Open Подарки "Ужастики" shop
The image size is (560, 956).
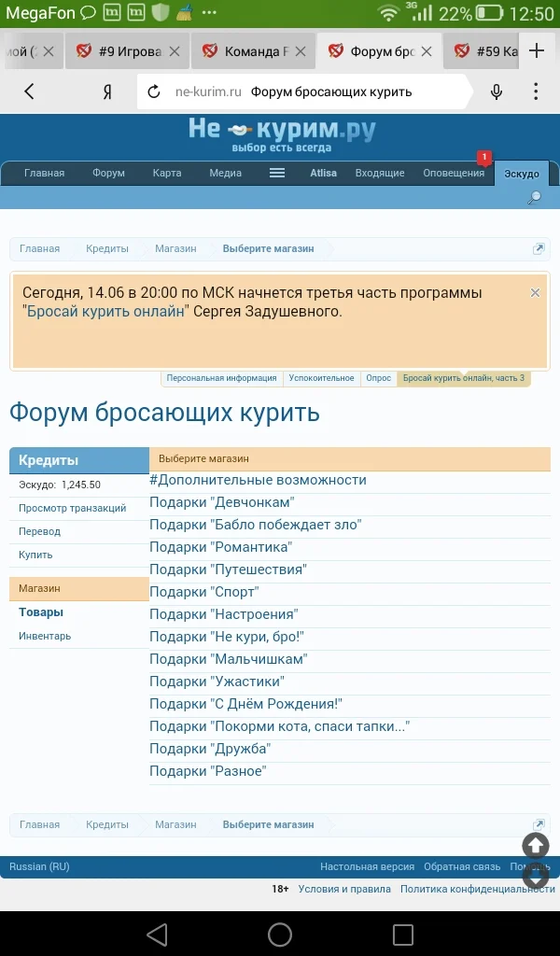(217, 682)
